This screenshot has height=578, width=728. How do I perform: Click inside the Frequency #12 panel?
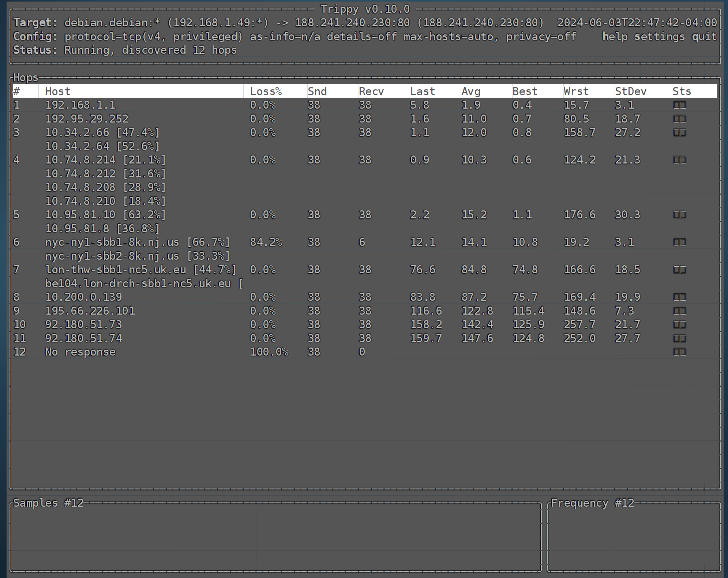click(x=634, y=537)
